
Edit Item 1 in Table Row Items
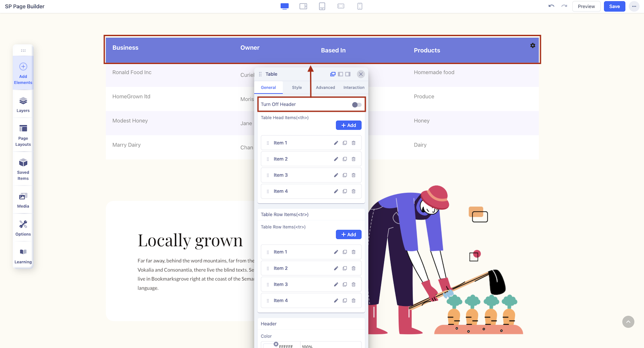336,252
